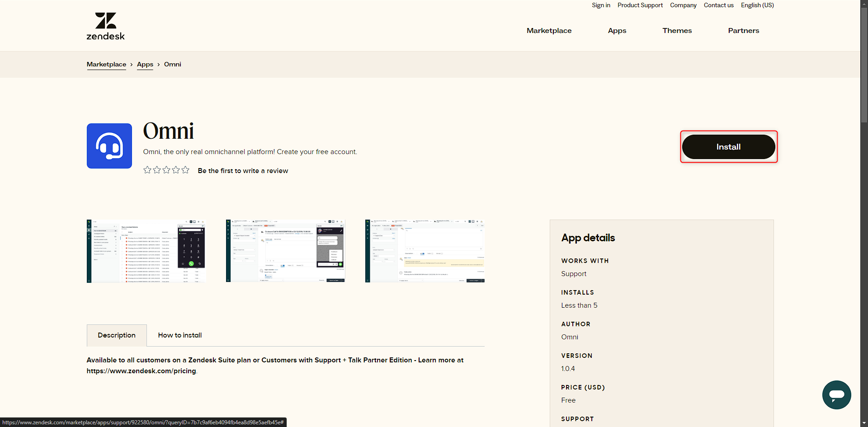Open Sign in link
The width and height of the screenshot is (868, 427).
[601, 5]
